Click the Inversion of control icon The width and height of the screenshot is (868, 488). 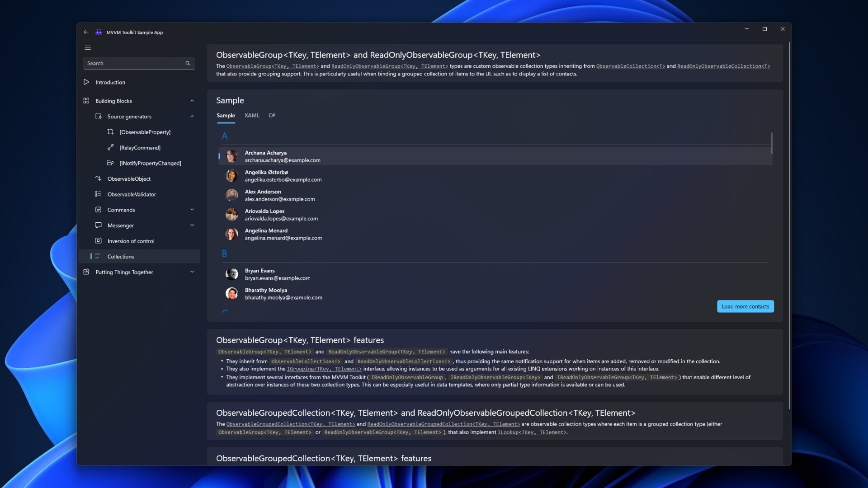point(98,241)
